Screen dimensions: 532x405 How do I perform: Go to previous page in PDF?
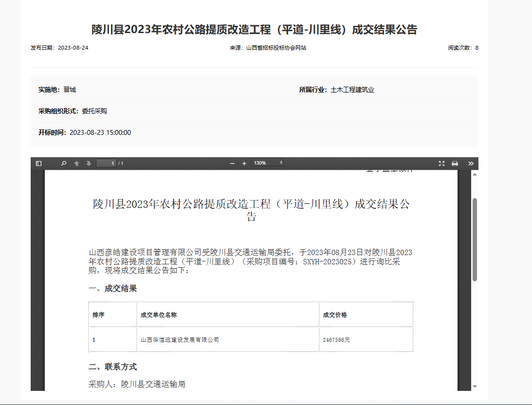click(x=76, y=164)
